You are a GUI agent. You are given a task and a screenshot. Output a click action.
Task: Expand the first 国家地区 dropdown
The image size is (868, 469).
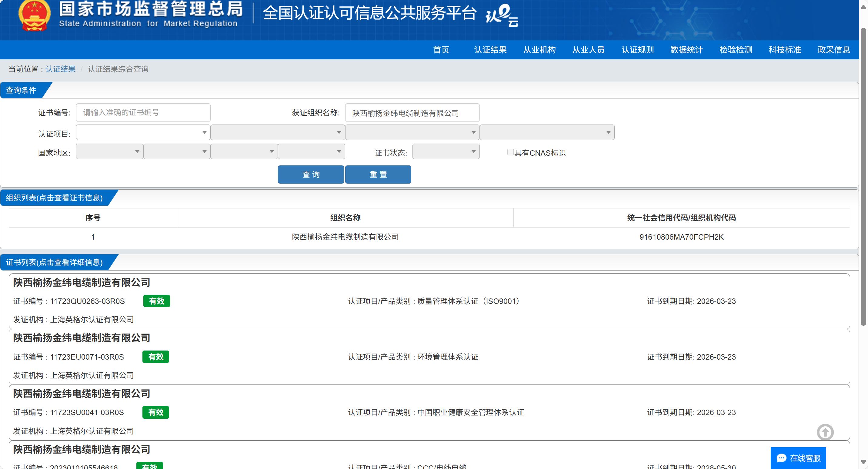pos(109,151)
